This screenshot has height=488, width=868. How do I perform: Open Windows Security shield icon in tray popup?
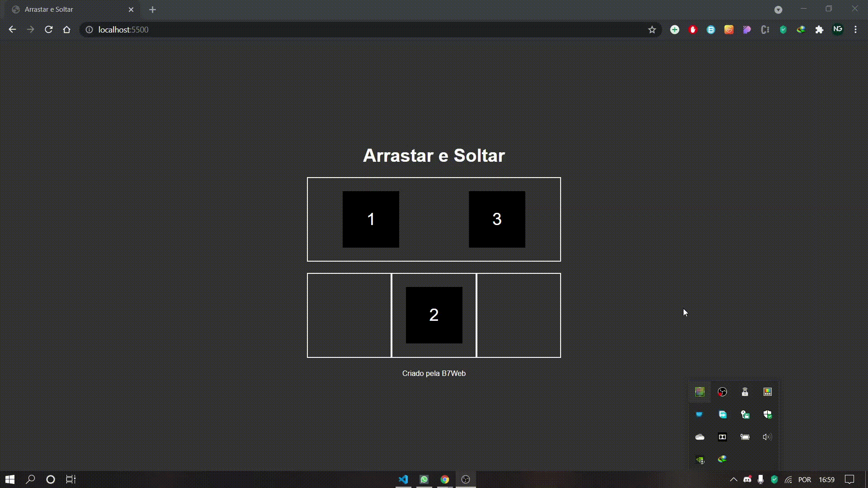click(x=768, y=414)
